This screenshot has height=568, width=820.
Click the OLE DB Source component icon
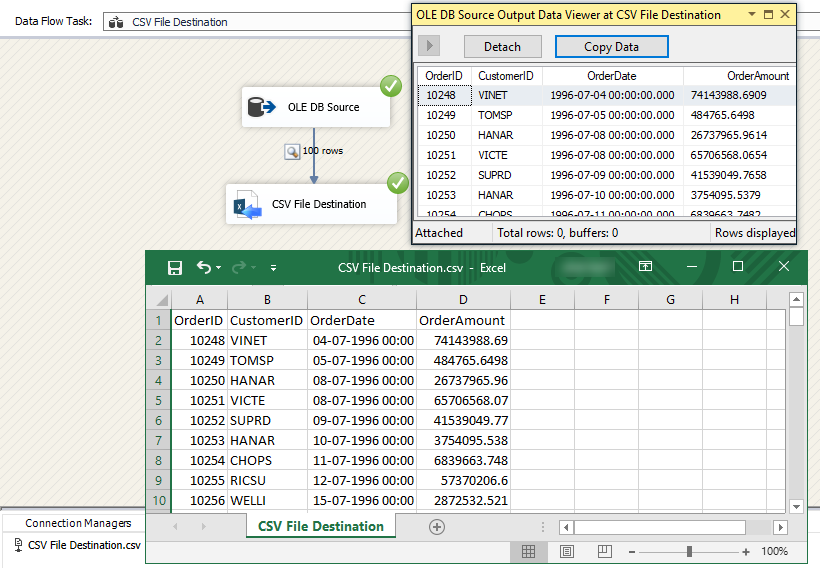[x=261, y=107]
